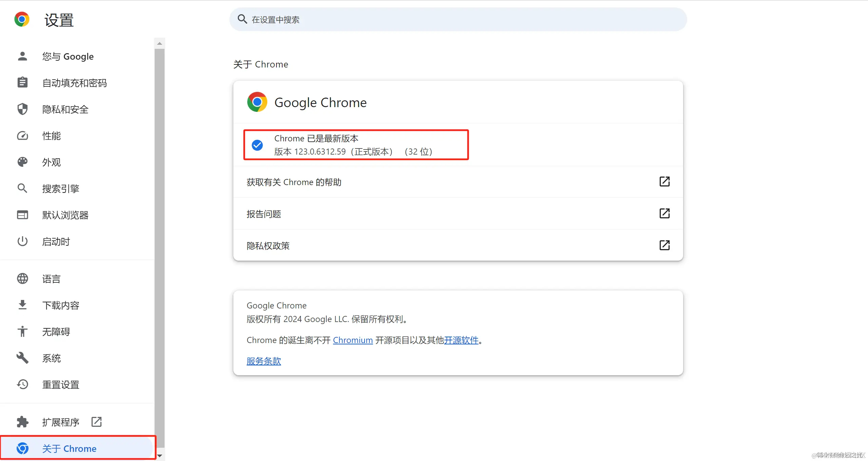
Task: Open external link icon for 报告问题
Action: (664, 214)
